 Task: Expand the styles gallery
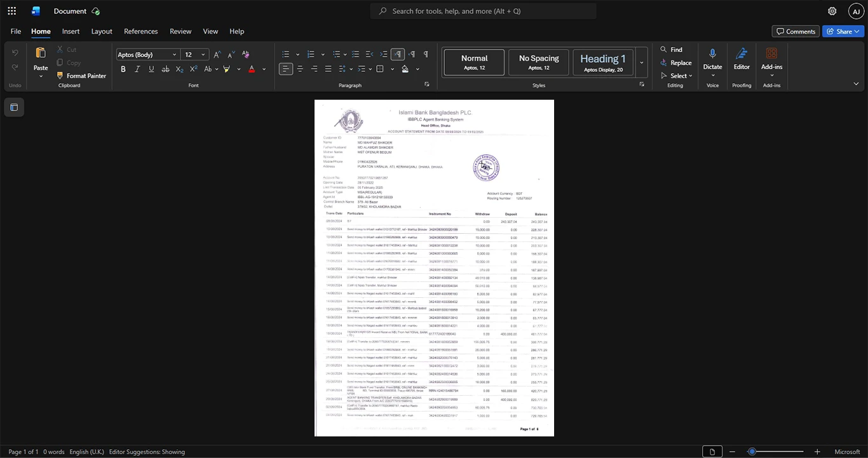pyautogui.click(x=641, y=62)
